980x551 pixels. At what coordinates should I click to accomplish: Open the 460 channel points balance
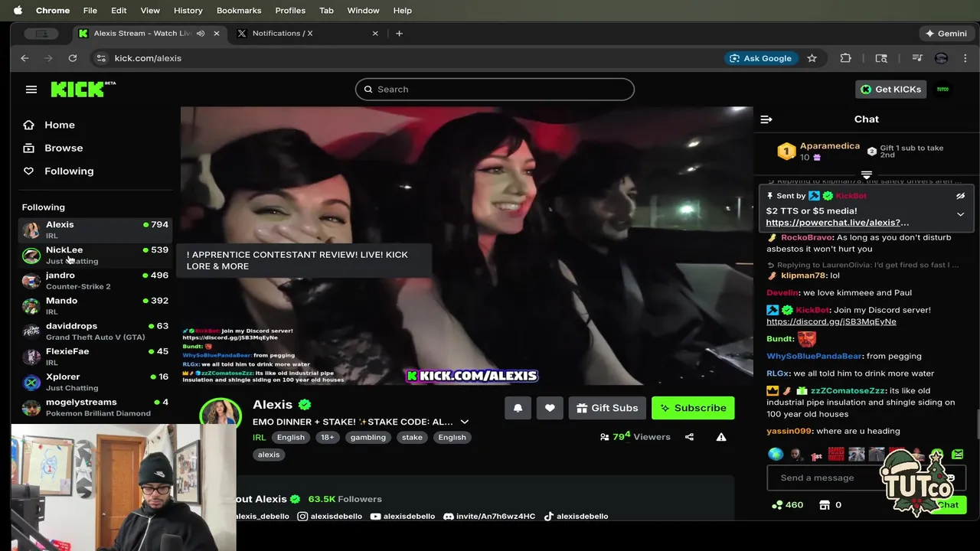(x=787, y=505)
